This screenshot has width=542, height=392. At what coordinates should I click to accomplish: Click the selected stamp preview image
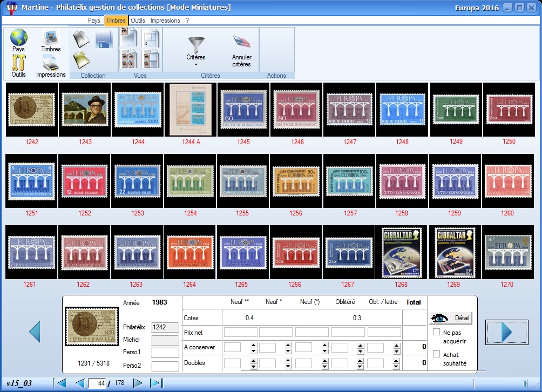(92, 326)
